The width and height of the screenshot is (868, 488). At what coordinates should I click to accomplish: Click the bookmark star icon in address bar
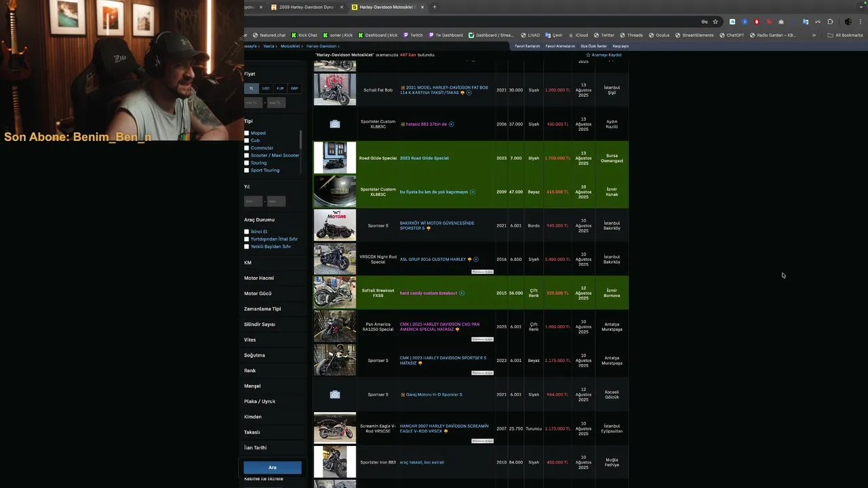715,22
